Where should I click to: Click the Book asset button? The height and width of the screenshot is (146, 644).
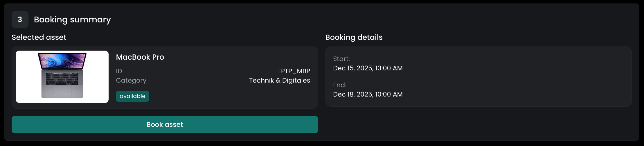coord(165,124)
